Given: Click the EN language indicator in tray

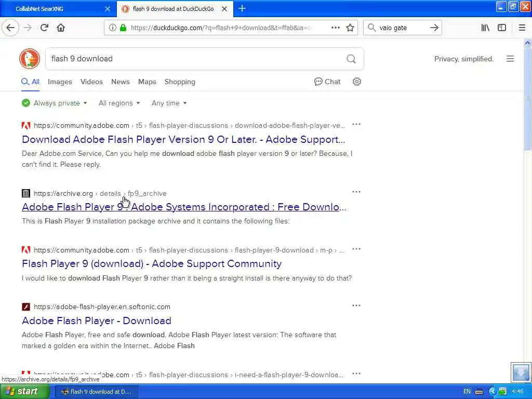Looking at the screenshot, I should pos(467,392).
